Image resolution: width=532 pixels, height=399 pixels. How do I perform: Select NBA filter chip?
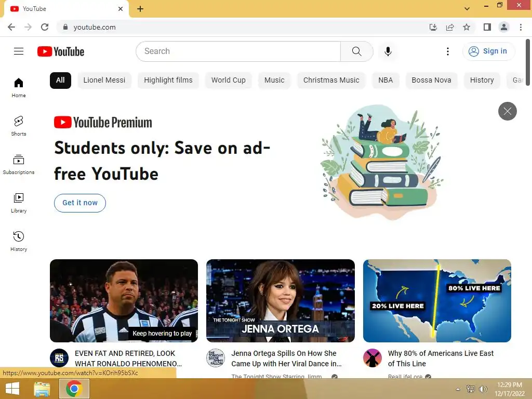pyautogui.click(x=385, y=81)
